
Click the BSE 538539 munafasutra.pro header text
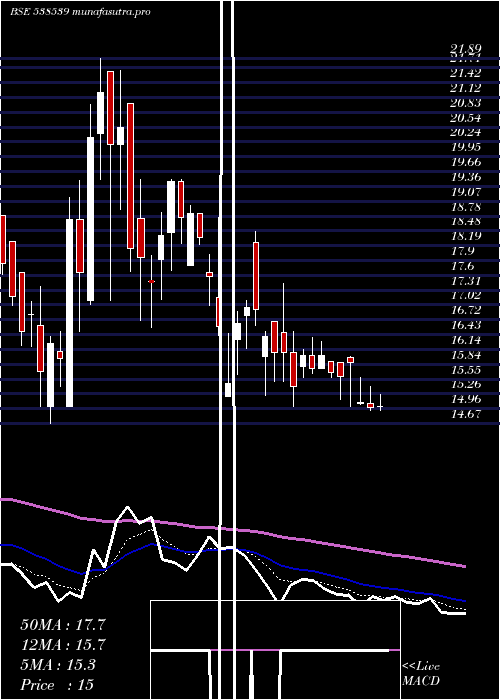point(80,12)
